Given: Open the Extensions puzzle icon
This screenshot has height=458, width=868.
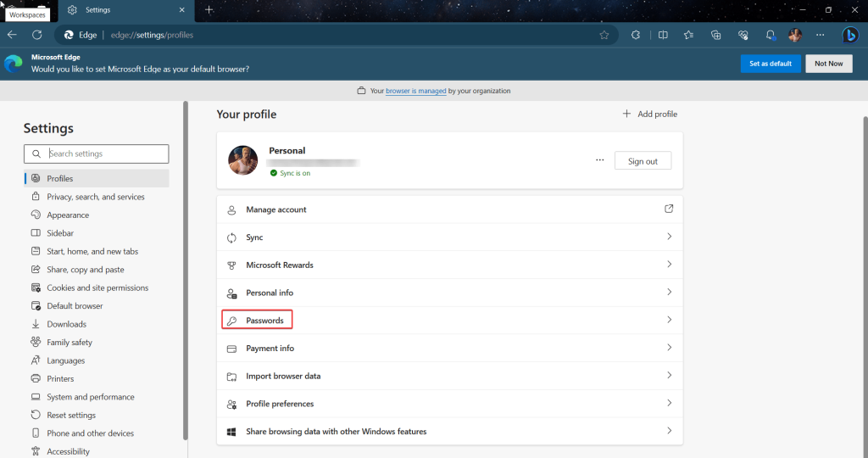Looking at the screenshot, I should click(x=636, y=35).
